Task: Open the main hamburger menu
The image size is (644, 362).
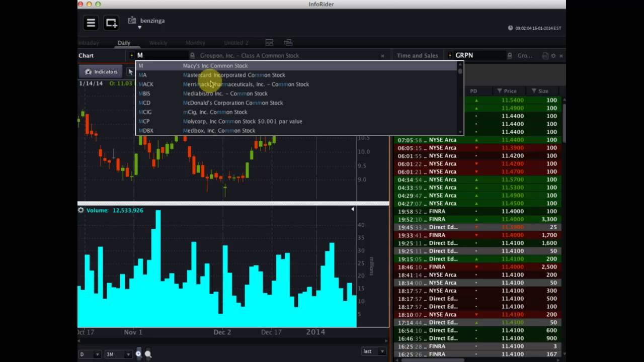Action: tap(91, 23)
